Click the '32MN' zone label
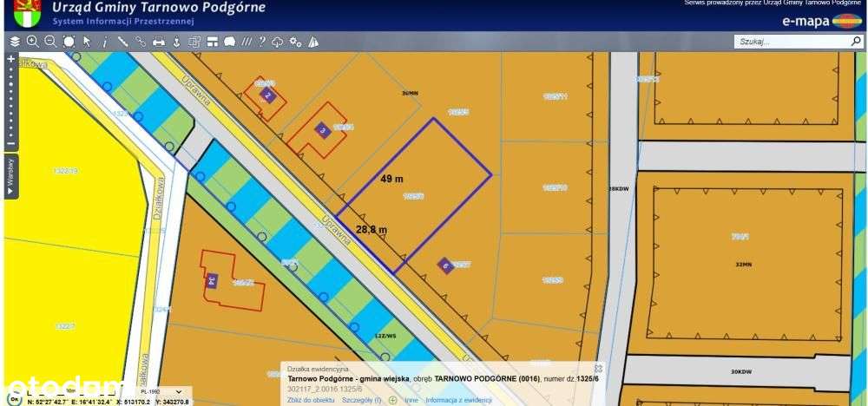The image size is (868, 406). click(744, 265)
